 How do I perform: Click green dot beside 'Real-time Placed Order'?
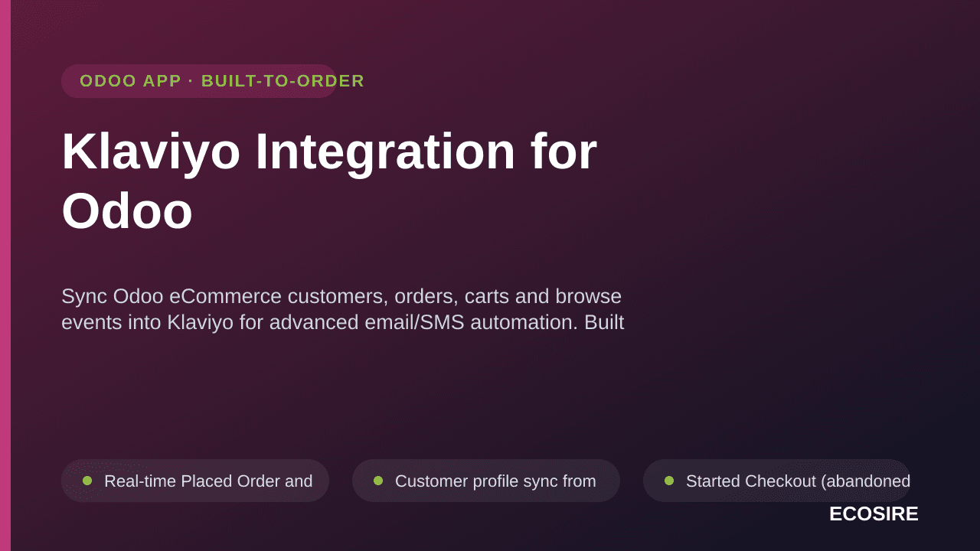point(87,481)
